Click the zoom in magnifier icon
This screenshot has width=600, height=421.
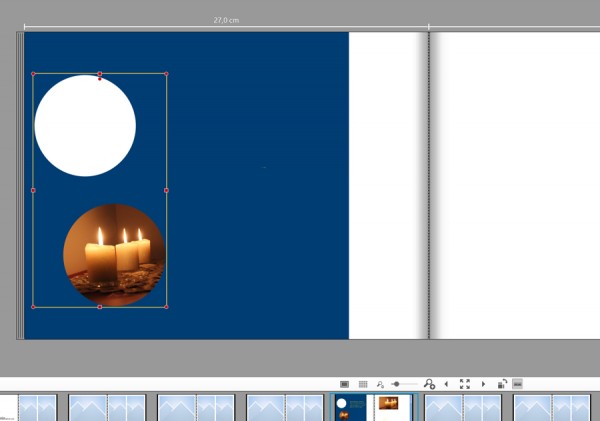pos(429,384)
